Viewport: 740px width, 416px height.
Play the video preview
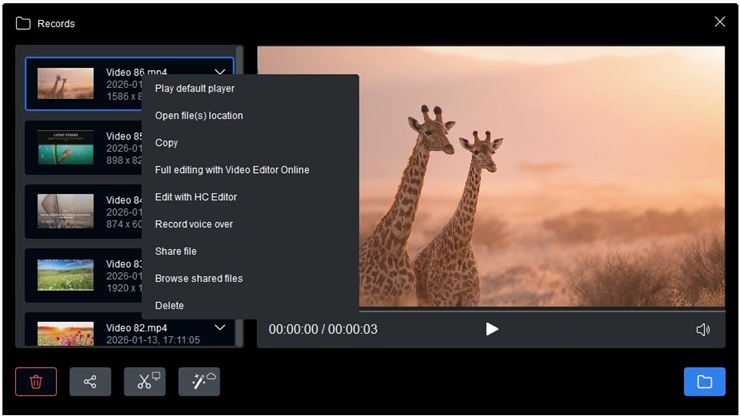pos(491,329)
